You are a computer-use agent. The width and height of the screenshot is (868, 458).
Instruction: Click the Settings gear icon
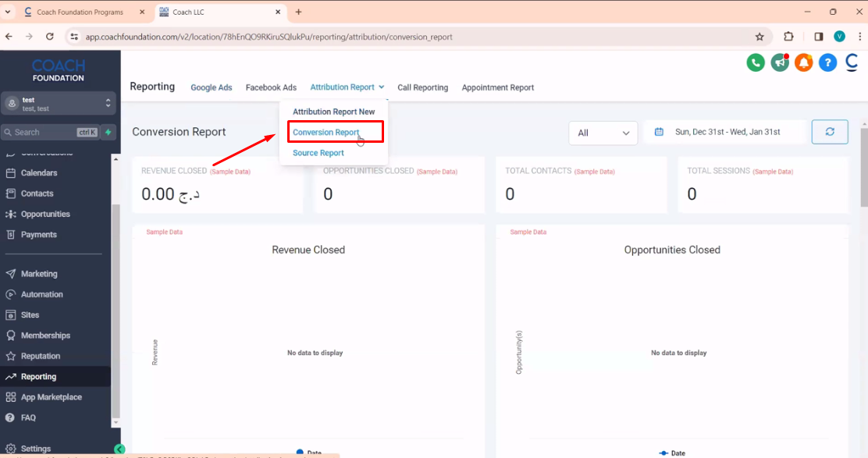click(10, 449)
